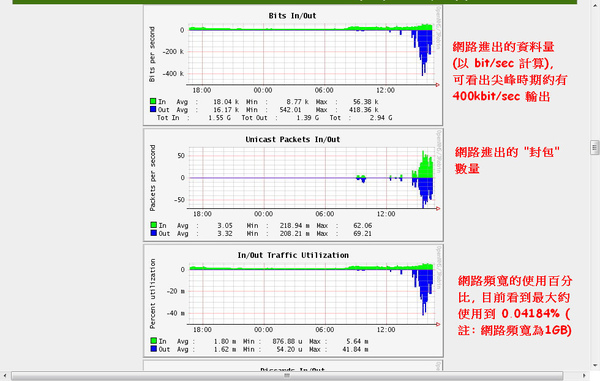Click green In swatch in Traffic Utilization legend
This screenshot has height=381, width=600.
153,340
